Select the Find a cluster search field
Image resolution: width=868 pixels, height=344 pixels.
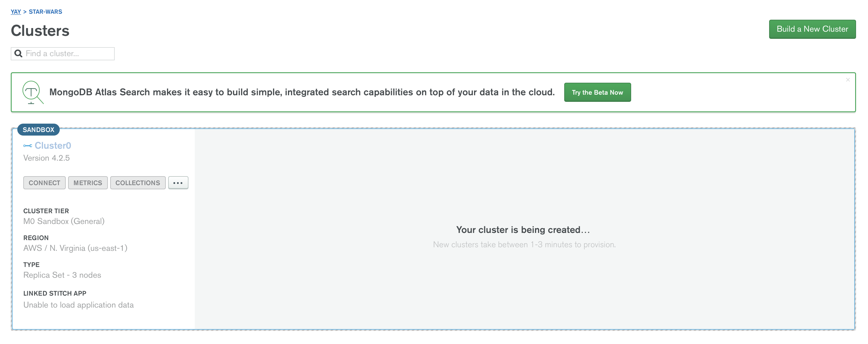62,53
